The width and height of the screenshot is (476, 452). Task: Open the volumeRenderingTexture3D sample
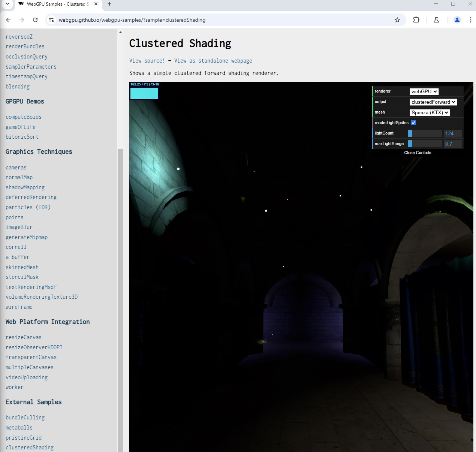[42, 297]
